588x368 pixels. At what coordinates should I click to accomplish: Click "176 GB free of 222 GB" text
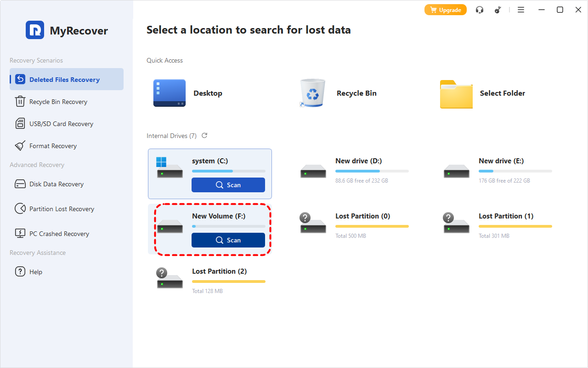click(x=504, y=181)
